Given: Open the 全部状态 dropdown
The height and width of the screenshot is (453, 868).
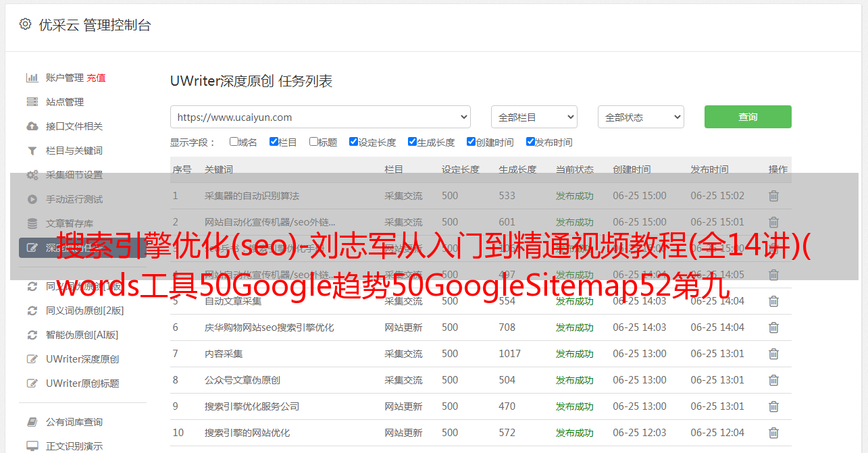Looking at the screenshot, I should [641, 117].
